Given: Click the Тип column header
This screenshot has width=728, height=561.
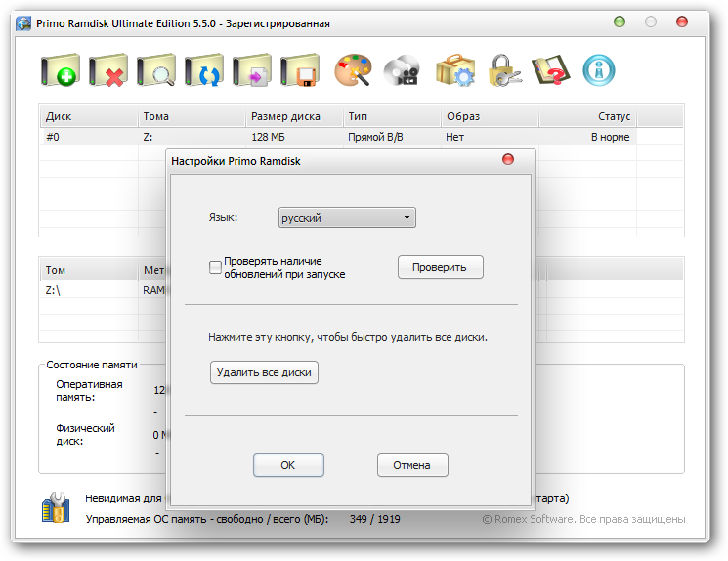Looking at the screenshot, I should tap(392, 116).
